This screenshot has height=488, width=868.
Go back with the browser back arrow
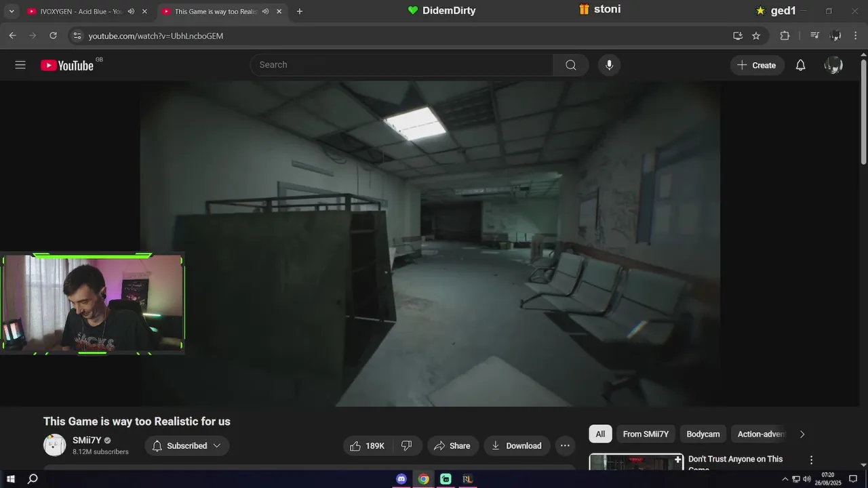coord(12,36)
